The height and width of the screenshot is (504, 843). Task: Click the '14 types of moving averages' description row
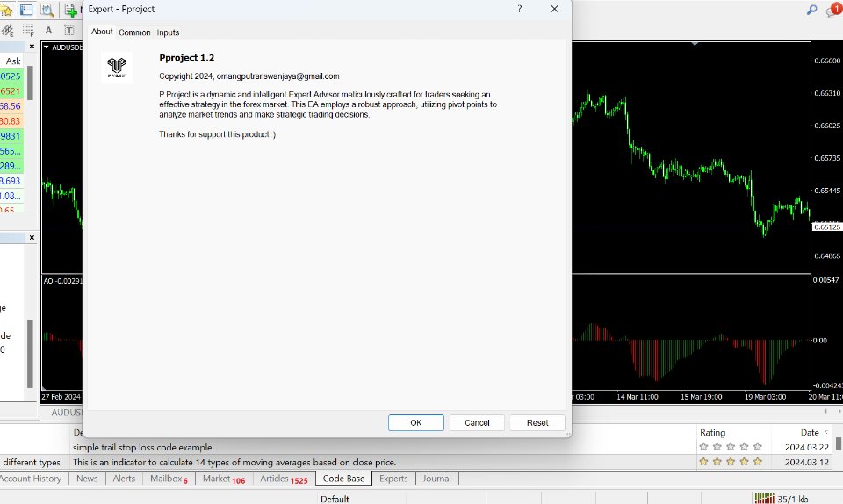(234, 462)
